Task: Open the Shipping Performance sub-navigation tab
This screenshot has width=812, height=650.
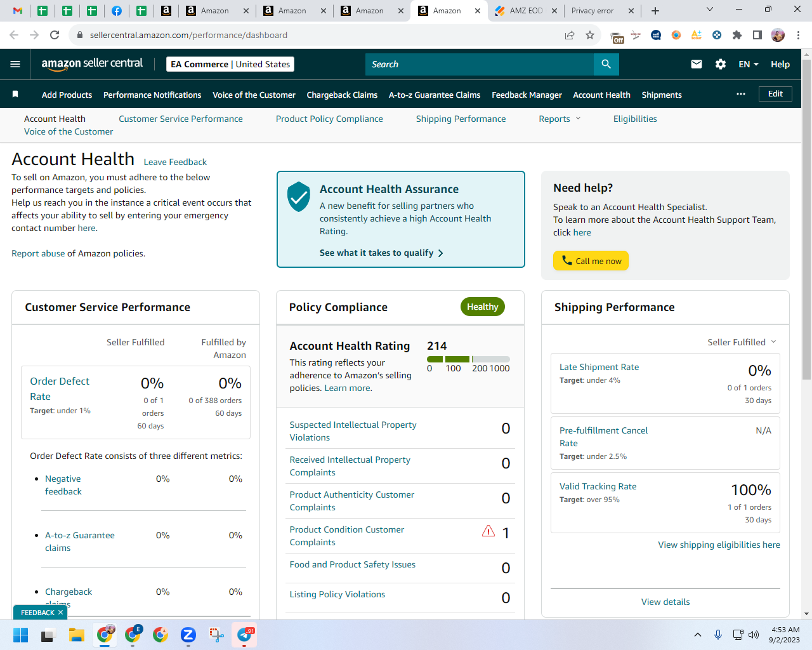Action: coord(461,119)
